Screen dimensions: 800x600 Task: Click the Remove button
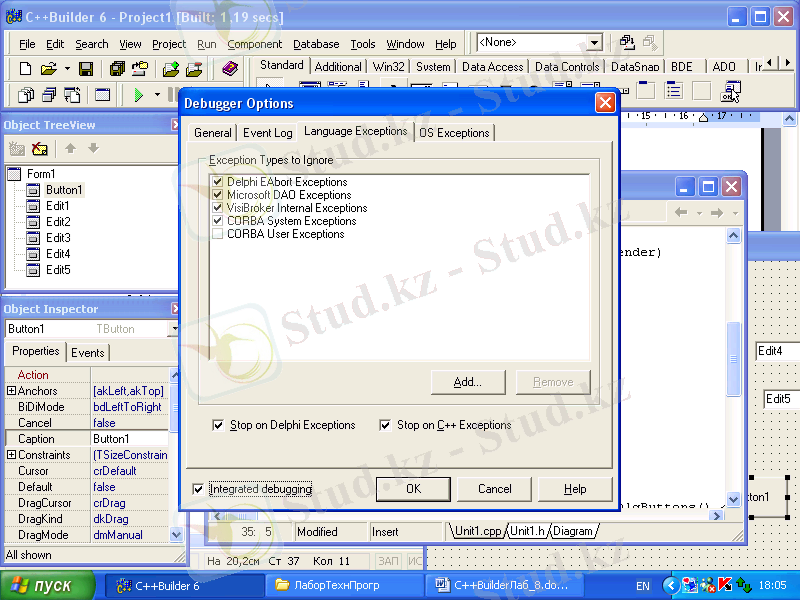pyautogui.click(x=553, y=382)
